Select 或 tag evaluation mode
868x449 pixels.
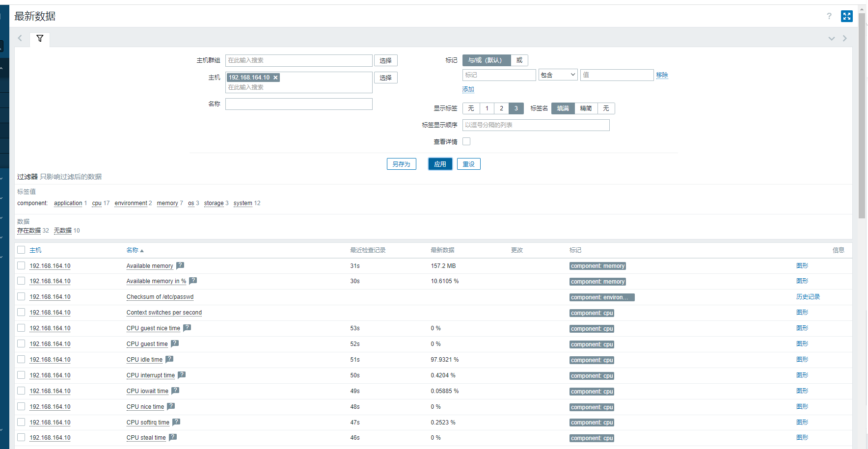(519, 60)
